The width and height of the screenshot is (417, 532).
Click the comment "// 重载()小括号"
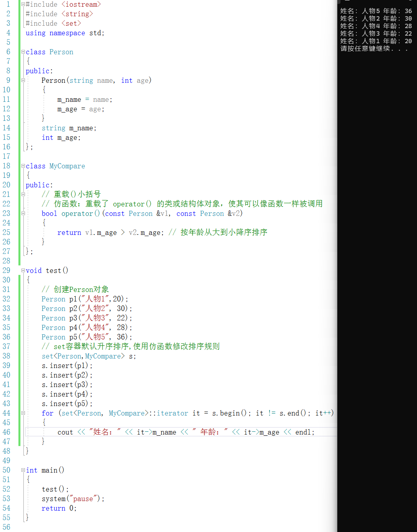71,194
